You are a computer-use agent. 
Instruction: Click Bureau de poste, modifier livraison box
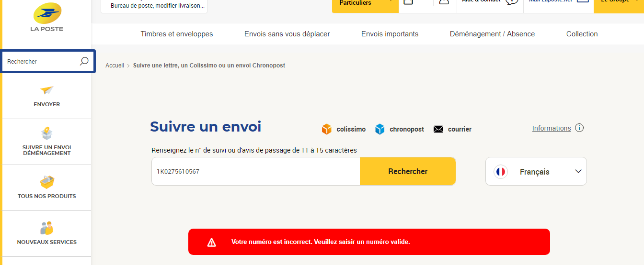click(154, 6)
